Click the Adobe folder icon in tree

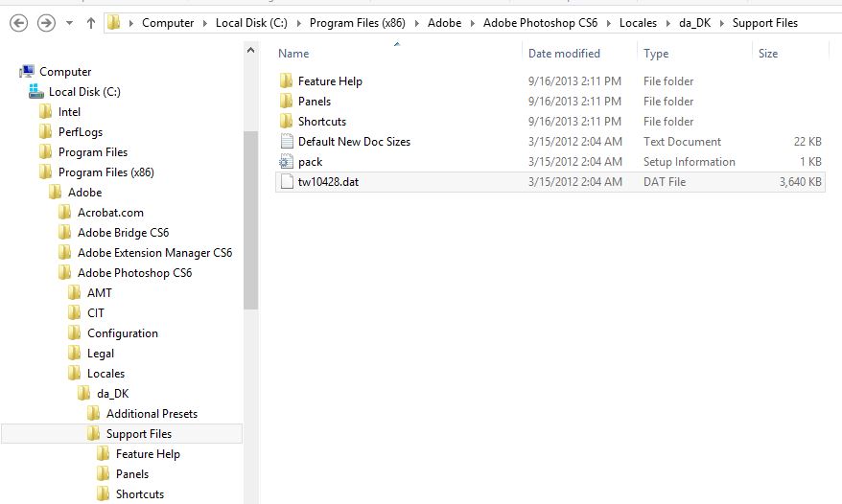tap(56, 193)
